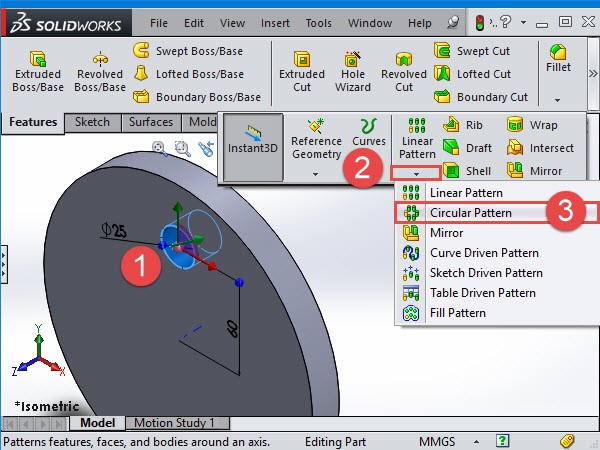The image size is (600, 450).
Task: Open Reference Geometry tool
Action: coord(316,139)
